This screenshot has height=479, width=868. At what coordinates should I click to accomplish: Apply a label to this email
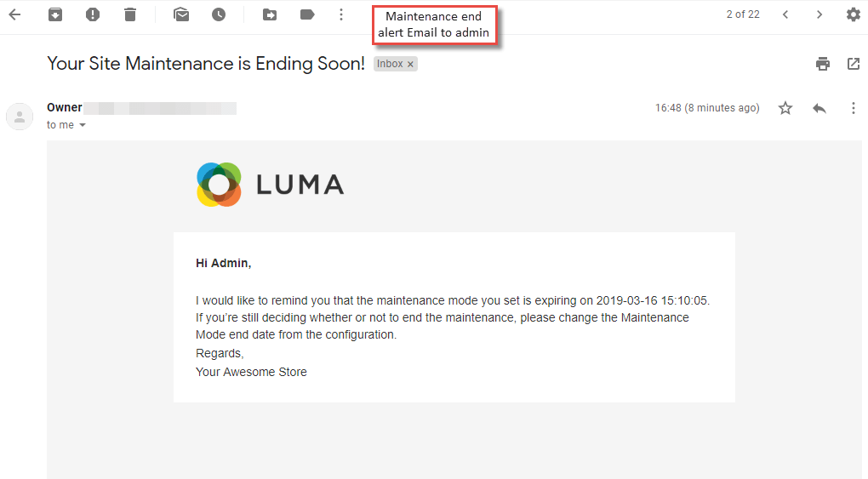(x=307, y=14)
